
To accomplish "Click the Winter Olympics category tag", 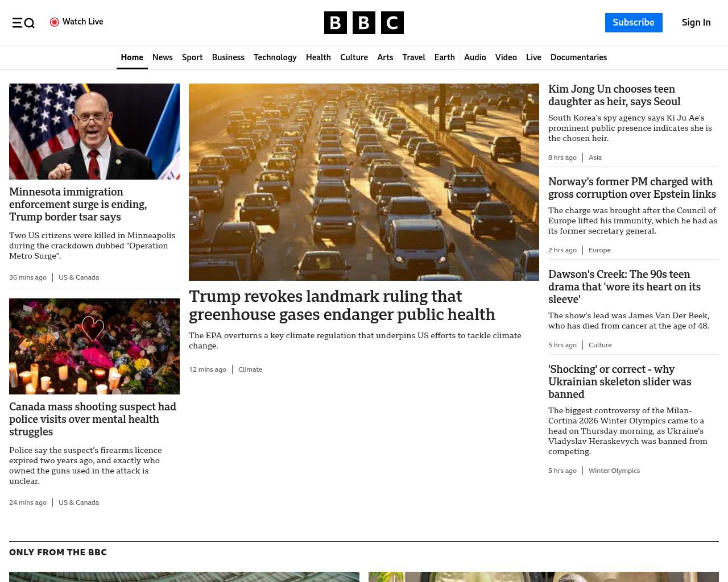I will pyautogui.click(x=614, y=471).
